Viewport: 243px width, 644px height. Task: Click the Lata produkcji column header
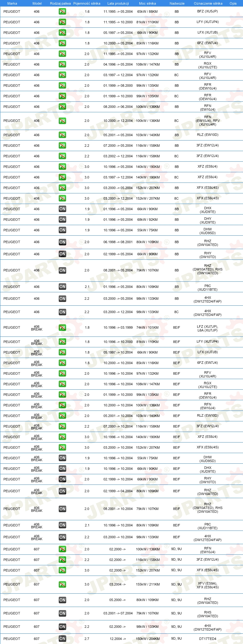(118, 3)
